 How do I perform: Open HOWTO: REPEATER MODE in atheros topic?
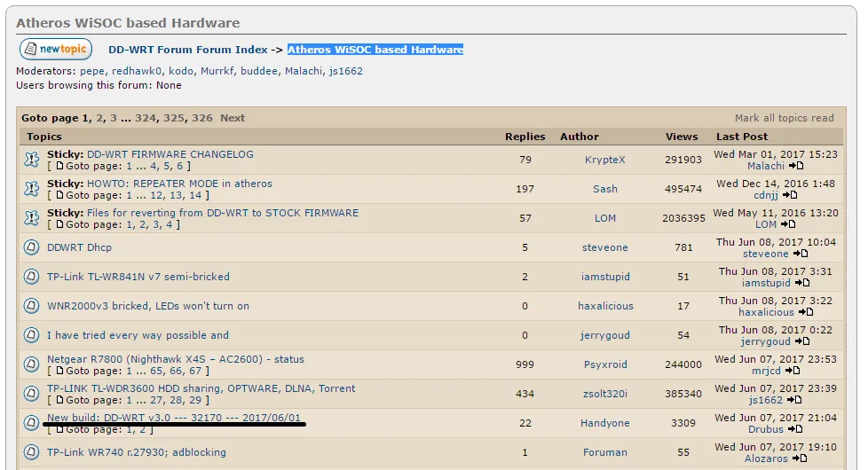coord(179,184)
